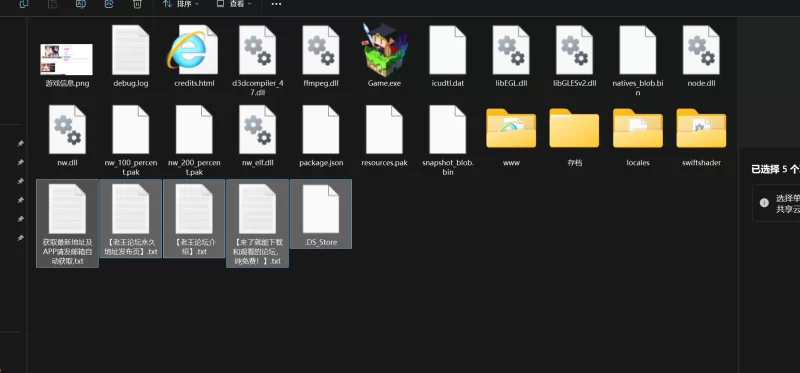800x373 pixels.
Task: Select the 获取最新地址及APP请发邮箱自动获取.txt file
Action: tap(67, 223)
